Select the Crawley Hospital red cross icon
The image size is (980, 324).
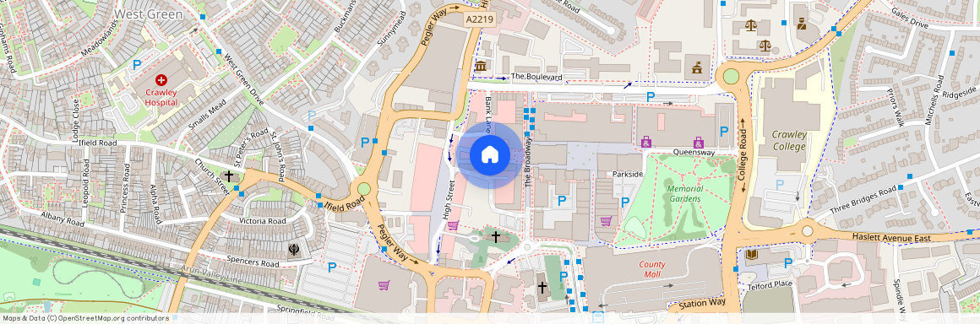click(x=161, y=80)
